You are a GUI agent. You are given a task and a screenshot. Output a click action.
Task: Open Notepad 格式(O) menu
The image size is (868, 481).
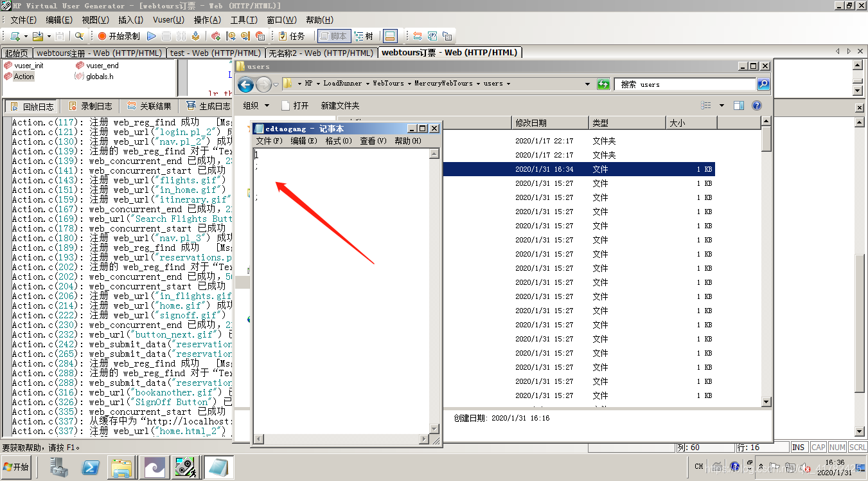(x=338, y=141)
